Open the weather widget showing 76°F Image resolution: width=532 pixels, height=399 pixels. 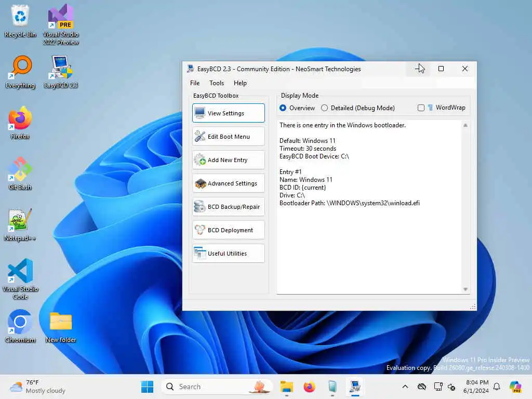(x=38, y=387)
